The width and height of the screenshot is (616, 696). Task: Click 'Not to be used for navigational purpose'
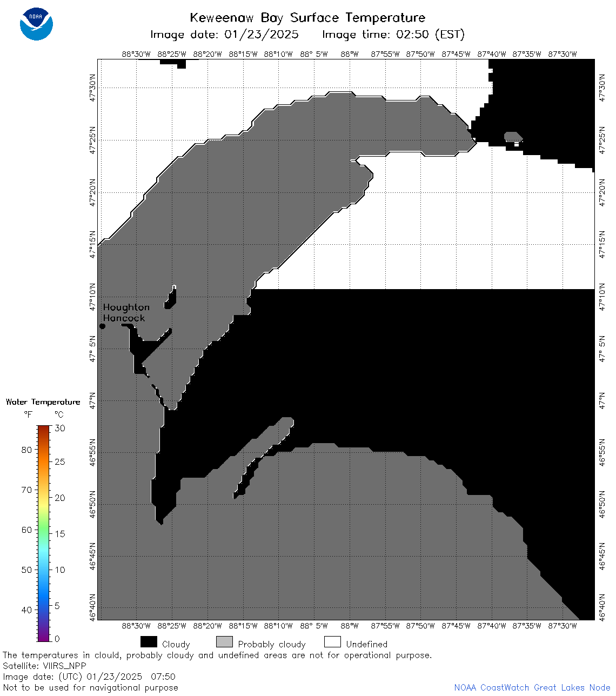[x=90, y=687]
